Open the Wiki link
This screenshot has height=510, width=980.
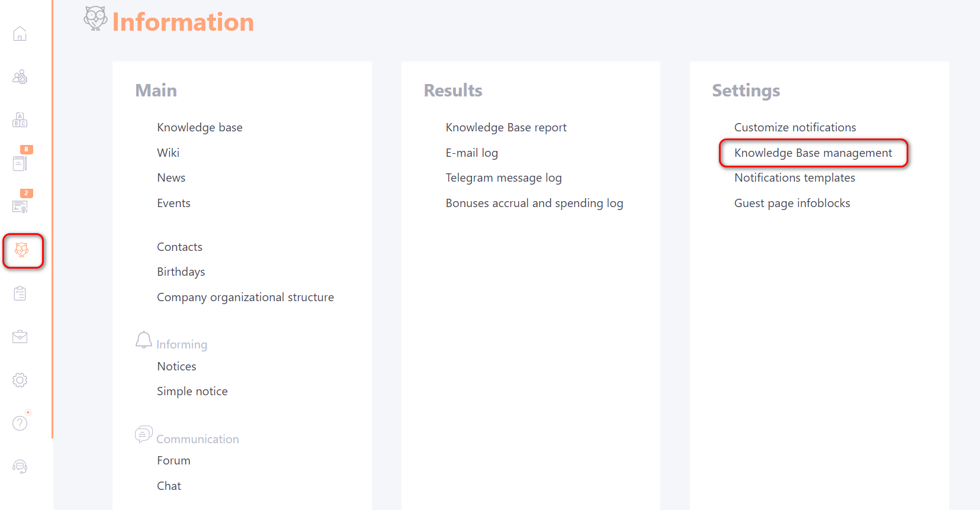(x=168, y=153)
